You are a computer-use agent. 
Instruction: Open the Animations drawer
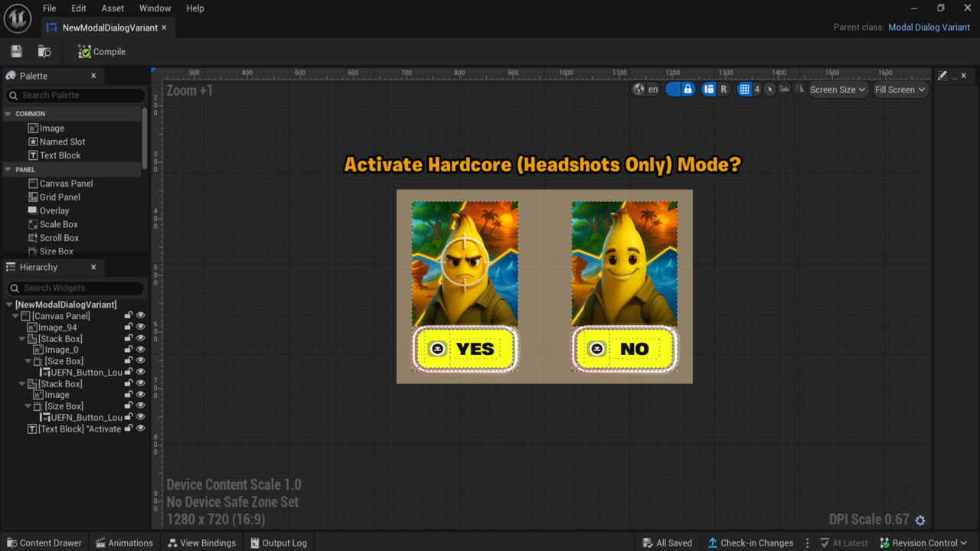tap(125, 543)
